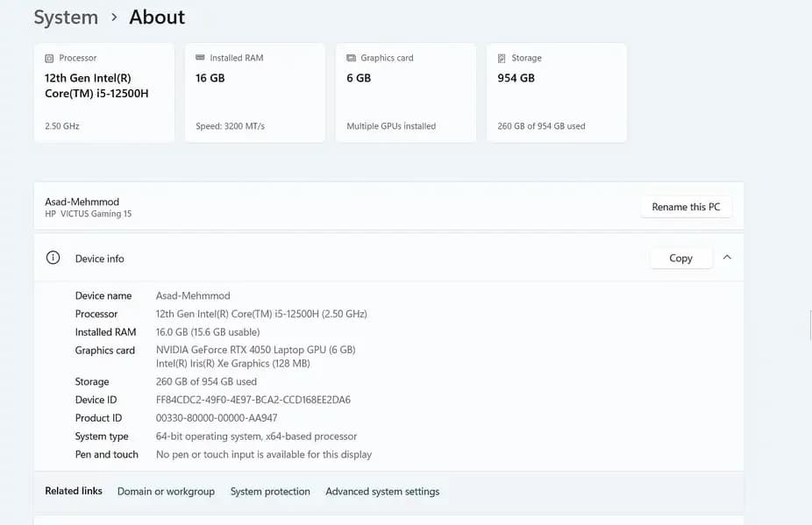Click the Device info storage value row
Viewport: 812px width, 525px height.
click(x=206, y=381)
